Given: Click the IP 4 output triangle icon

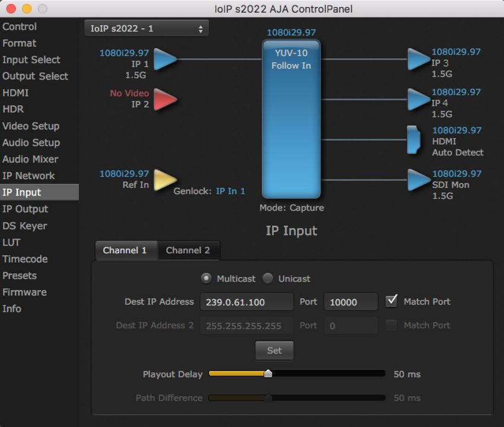Looking at the screenshot, I should [419, 100].
